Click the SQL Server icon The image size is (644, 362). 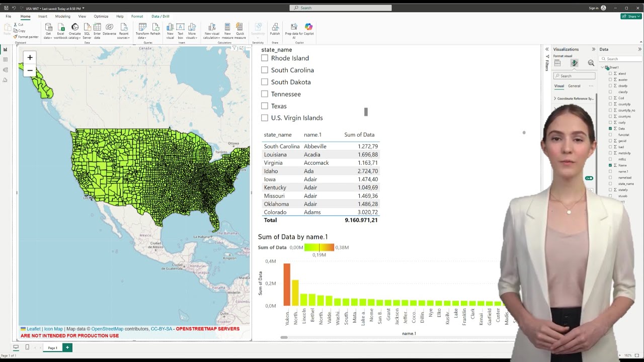87,27
